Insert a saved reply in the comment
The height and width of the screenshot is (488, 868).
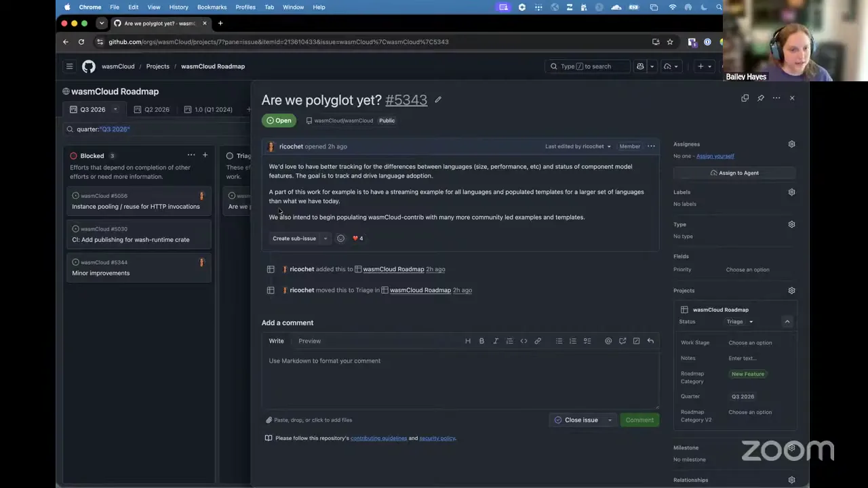650,341
